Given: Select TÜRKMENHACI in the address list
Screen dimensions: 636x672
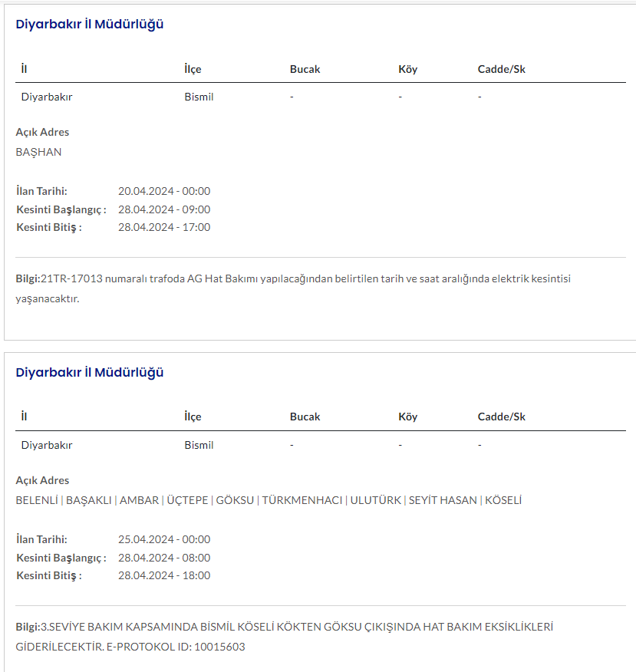Looking at the screenshot, I should pos(302,500).
